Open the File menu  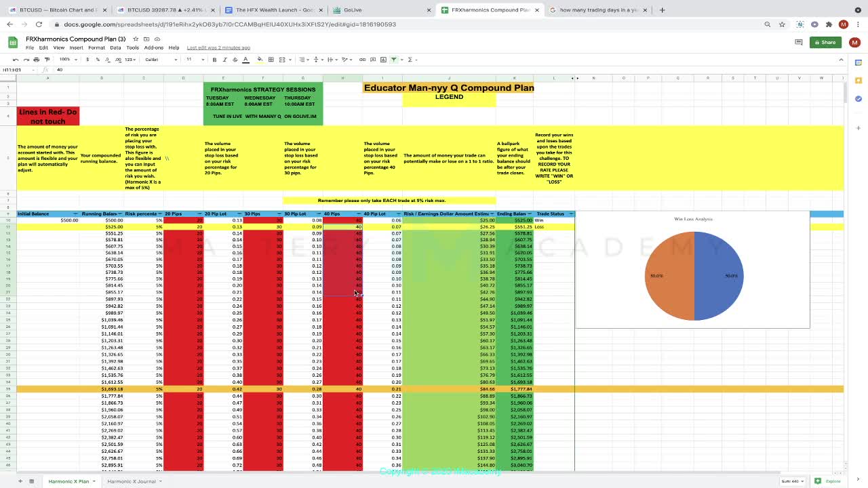30,47
